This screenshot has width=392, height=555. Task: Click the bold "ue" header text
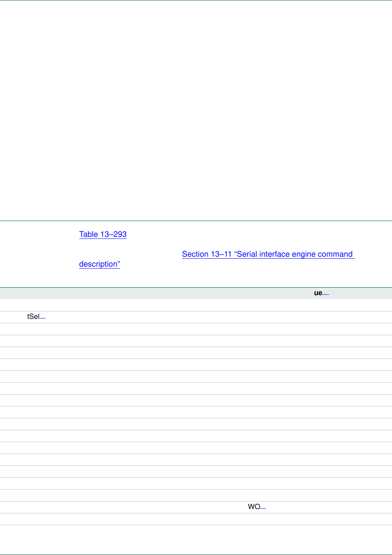pos(318,293)
